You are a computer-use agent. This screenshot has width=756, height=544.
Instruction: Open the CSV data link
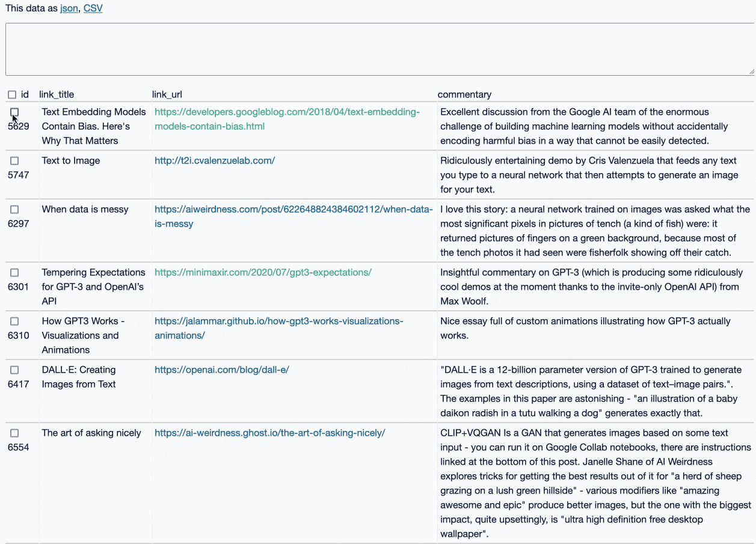point(93,8)
